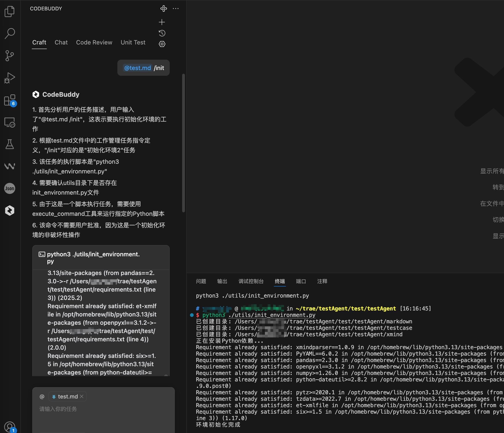Start a new conversation with plus icon
The image size is (504, 433).
[162, 22]
